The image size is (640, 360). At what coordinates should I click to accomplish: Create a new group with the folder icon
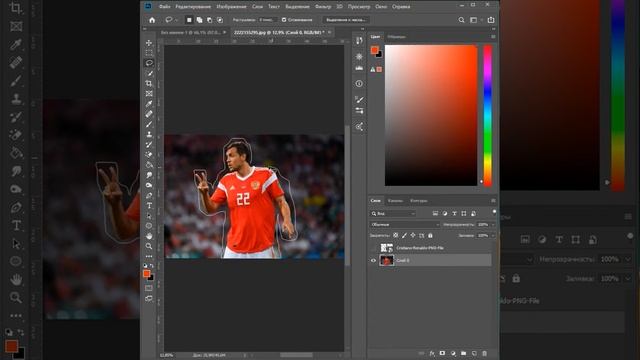pyautogui.click(x=463, y=353)
